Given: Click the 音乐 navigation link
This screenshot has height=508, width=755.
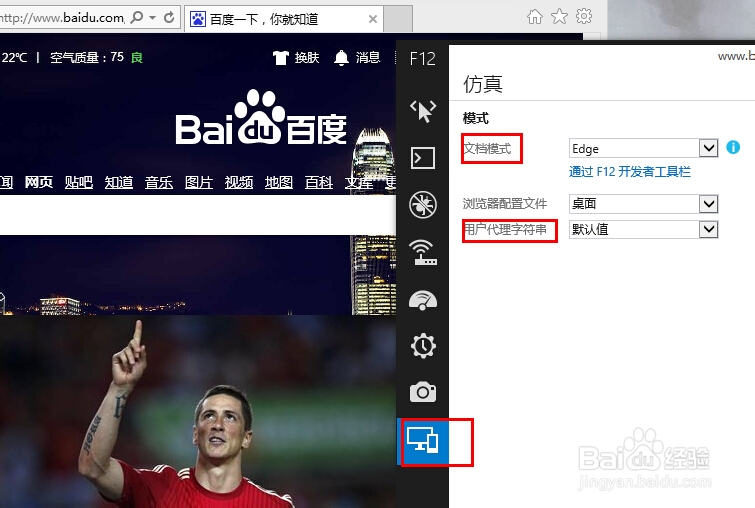Looking at the screenshot, I should 159,182.
